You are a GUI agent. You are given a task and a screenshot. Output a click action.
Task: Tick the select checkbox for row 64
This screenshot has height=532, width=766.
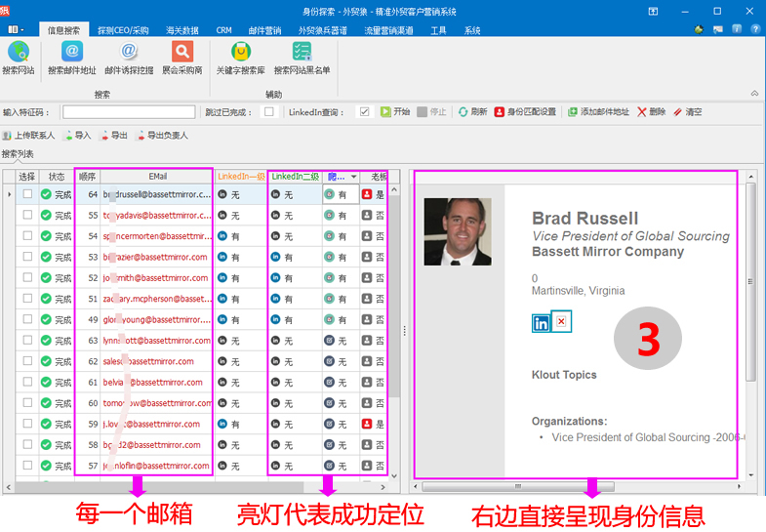point(27,194)
